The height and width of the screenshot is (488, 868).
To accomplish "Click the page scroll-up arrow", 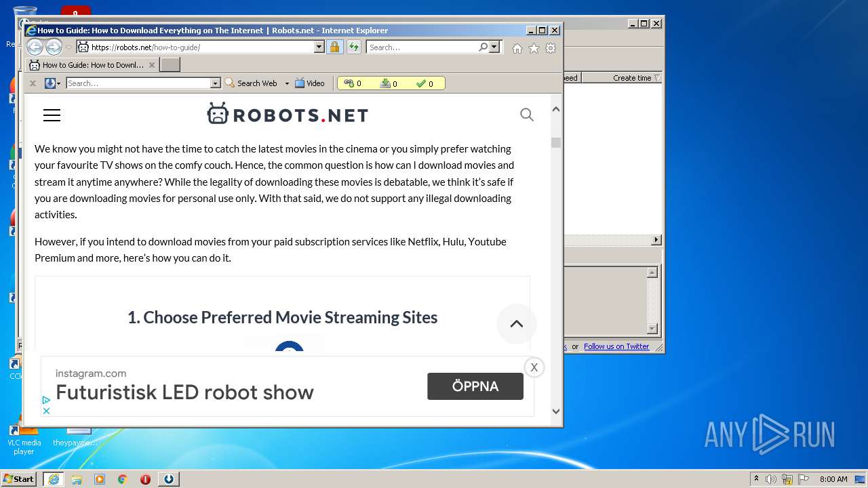I will 556,109.
